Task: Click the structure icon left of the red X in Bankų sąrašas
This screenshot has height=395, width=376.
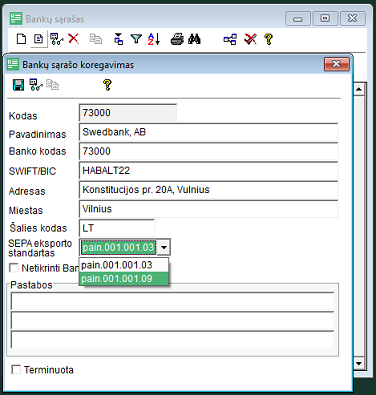Action: [56, 39]
